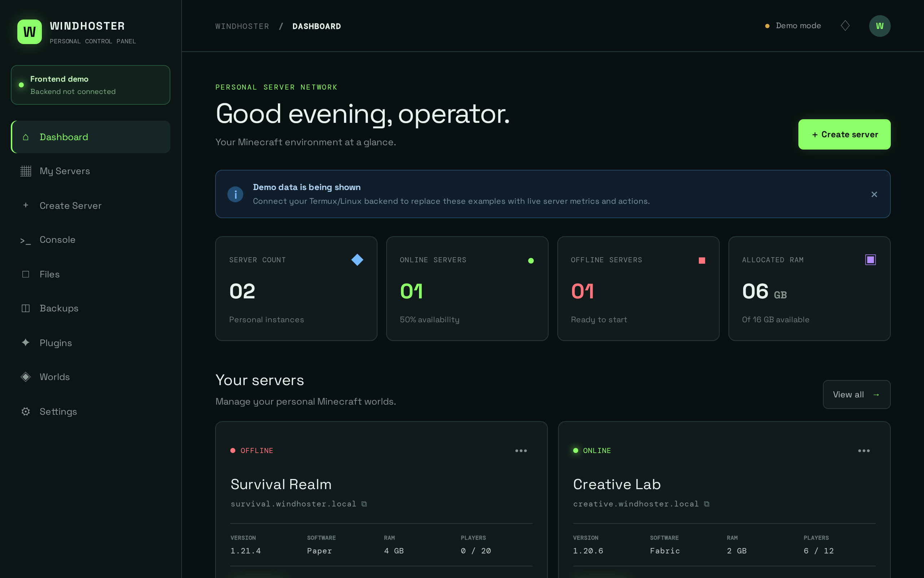Image resolution: width=924 pixels, height=578 pixels.
Task: Click the red square on Offline Servers card
Action: (x=702, y=260)
